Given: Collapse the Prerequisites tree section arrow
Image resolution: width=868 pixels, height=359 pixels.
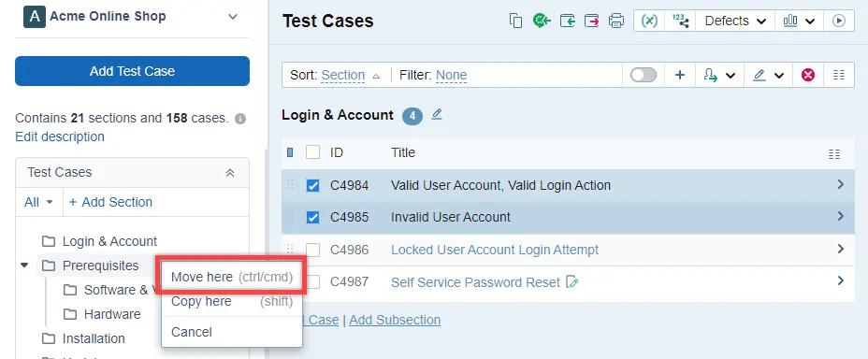Looking at the screenshot, I should click(23, 266).
